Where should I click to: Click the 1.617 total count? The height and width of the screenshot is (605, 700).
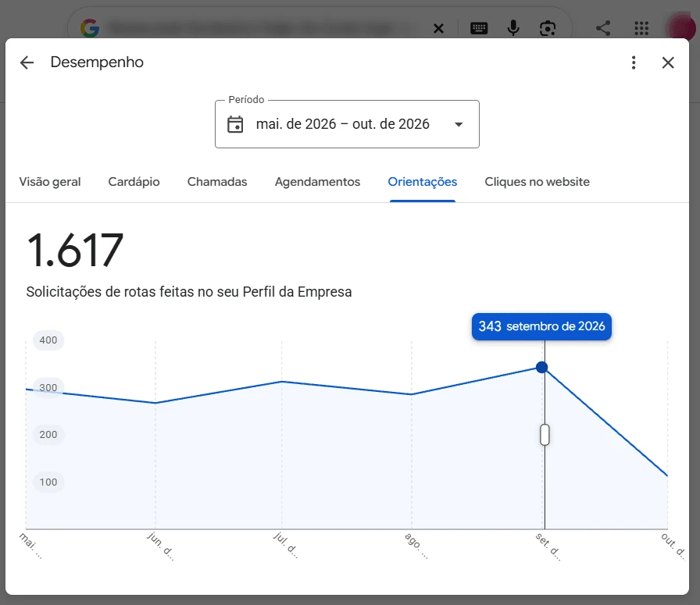(x=75, y=251)
